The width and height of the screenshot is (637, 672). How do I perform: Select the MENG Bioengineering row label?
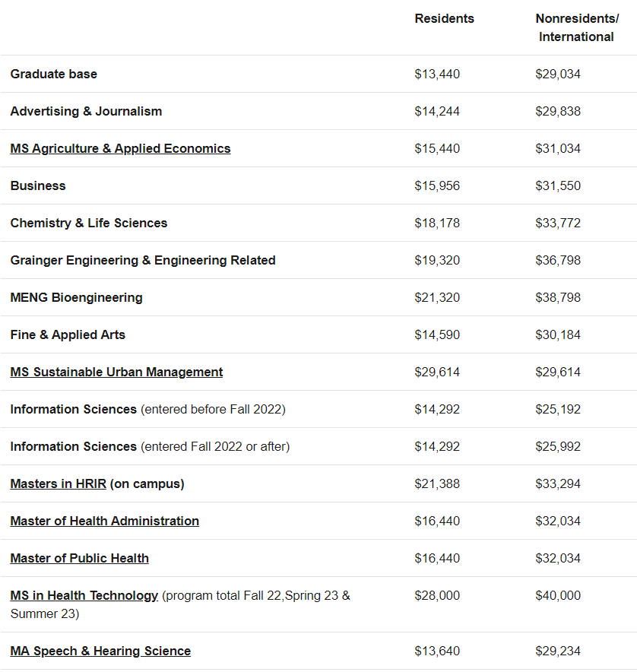coord(76,298)
